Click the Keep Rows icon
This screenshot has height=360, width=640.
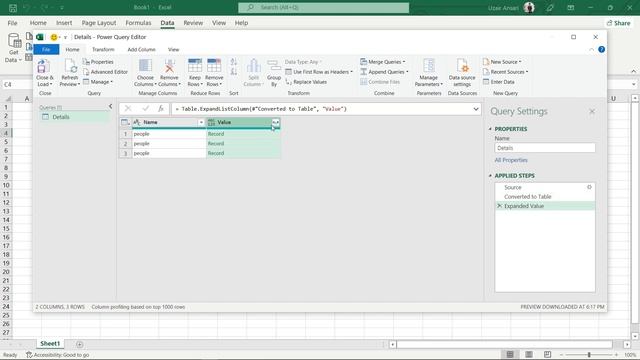click(x=195, y=66)
